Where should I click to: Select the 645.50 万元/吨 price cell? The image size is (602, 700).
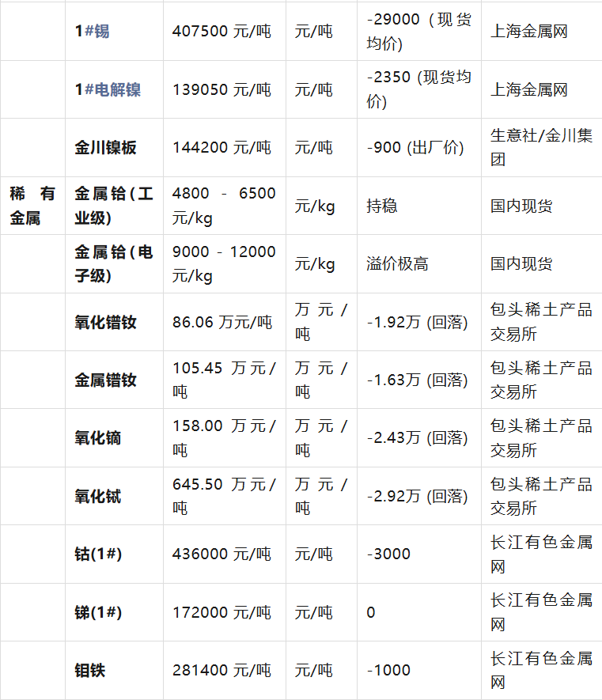pos(224,496)
